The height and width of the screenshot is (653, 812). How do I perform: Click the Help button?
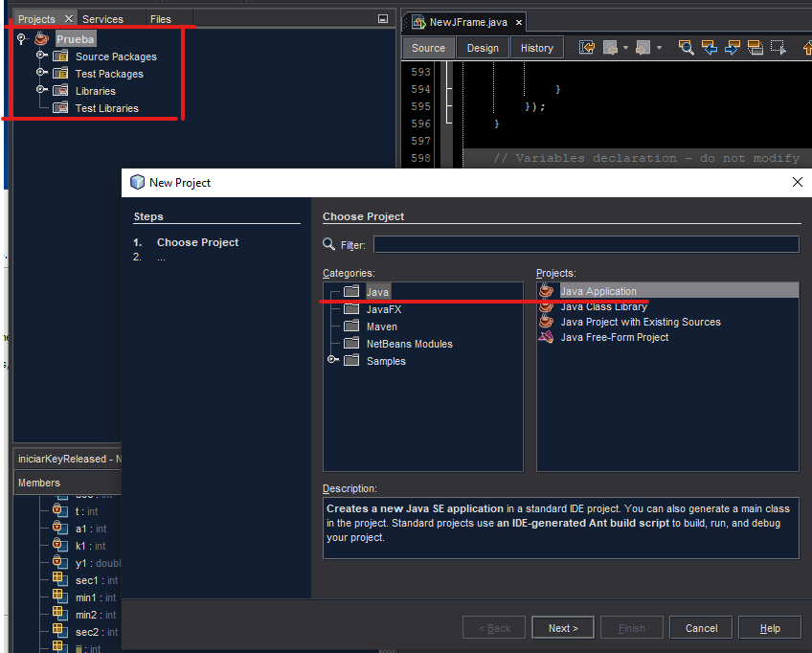[x=770, y=627]
